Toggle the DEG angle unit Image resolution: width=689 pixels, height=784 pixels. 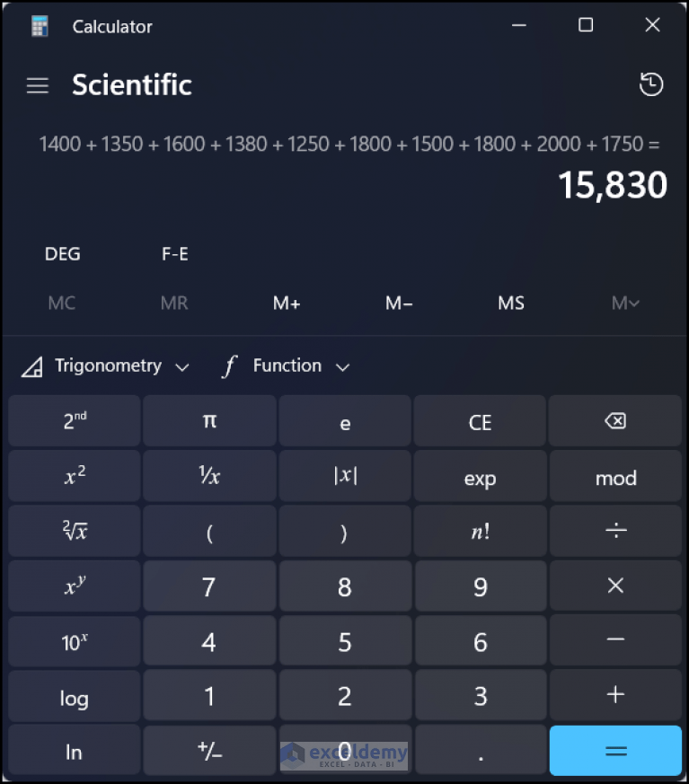tap(63, 254)
